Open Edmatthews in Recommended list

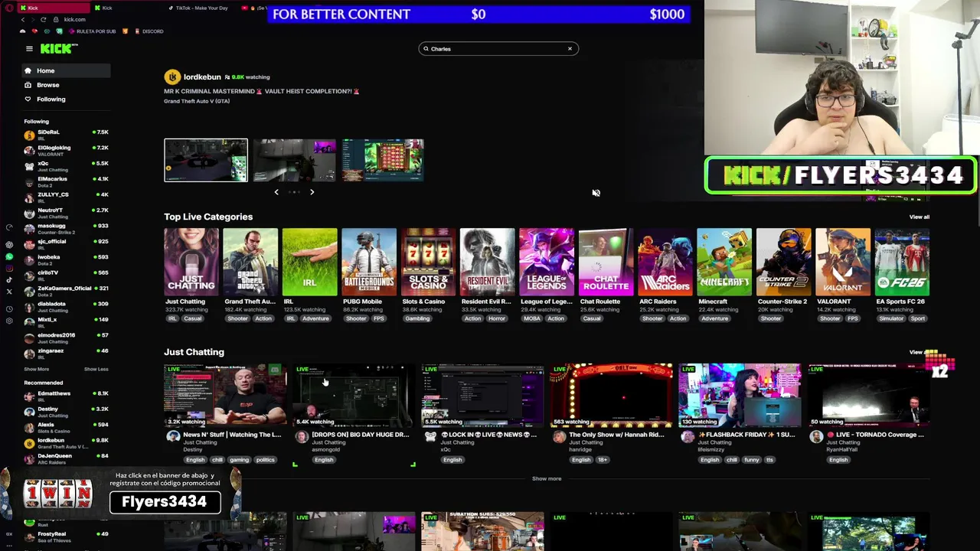click(67, 396)
